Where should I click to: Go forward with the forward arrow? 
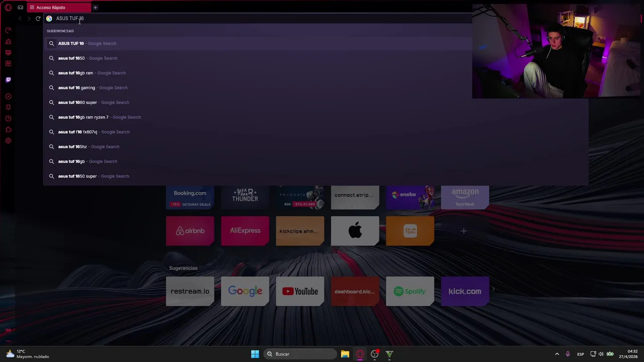tap(29, 19)
